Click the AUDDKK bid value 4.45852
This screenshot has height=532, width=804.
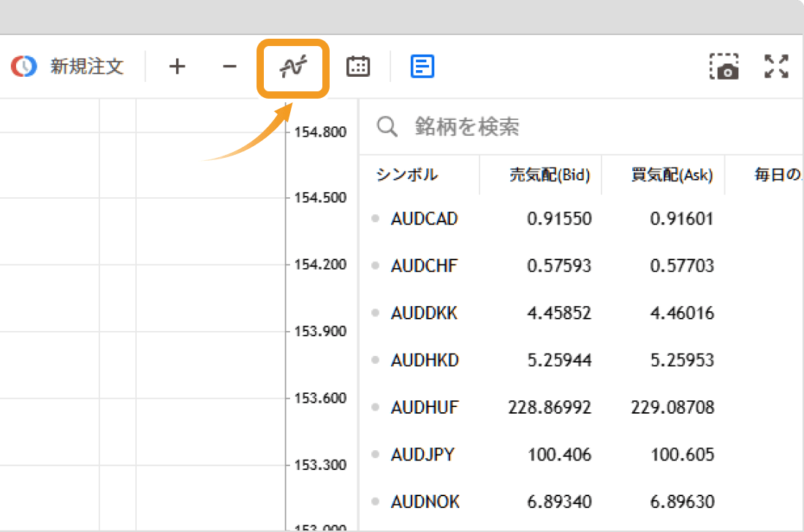pos(559,313)
